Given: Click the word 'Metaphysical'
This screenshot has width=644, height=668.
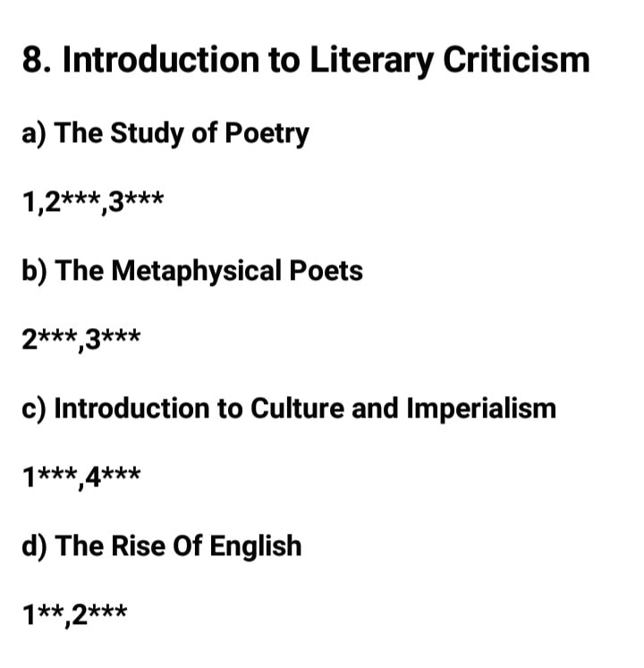Looking at the screenshot, I should [x=196, y=271].
